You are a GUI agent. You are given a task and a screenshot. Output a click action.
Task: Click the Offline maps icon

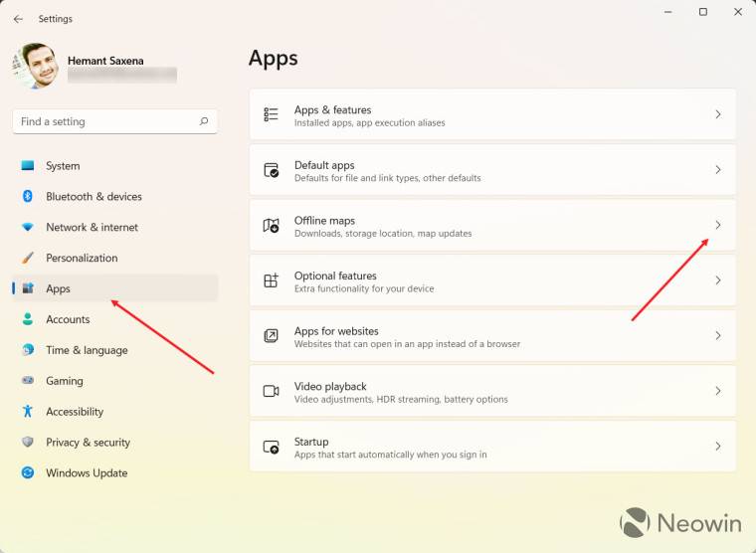[x=271, y=225]
